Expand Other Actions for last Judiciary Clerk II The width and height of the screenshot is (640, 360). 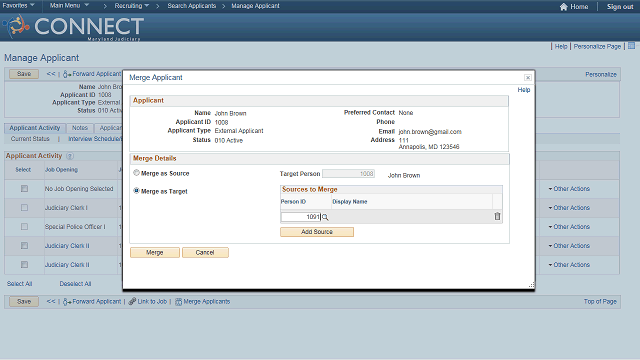569,264
